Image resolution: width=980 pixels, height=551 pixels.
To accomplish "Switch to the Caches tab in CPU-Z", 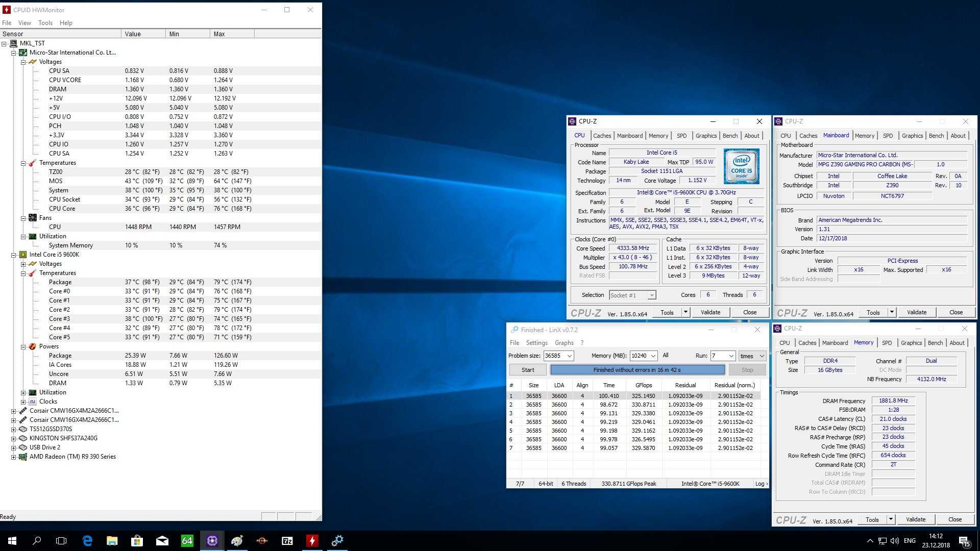I will point(602,136).
